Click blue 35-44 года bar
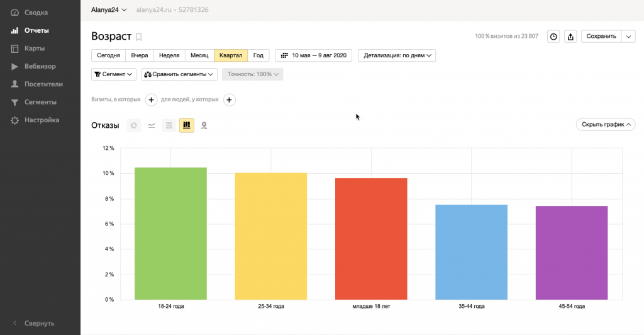 472,252
